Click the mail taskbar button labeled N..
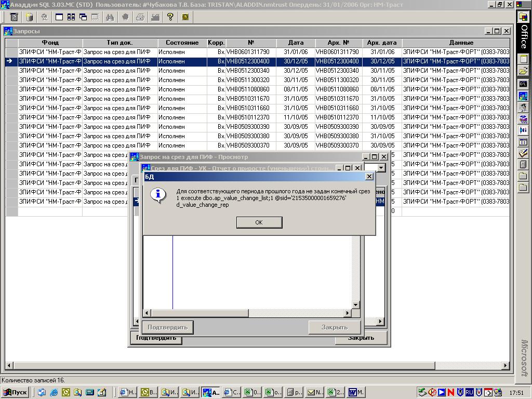 (x=315, y=393)
